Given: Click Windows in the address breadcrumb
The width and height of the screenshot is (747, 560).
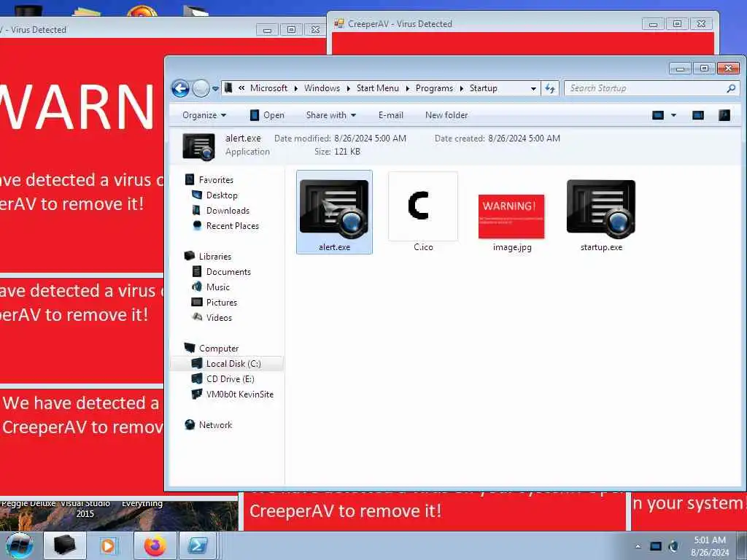Looking at the screenshot, I should click(x=322, y=88).
